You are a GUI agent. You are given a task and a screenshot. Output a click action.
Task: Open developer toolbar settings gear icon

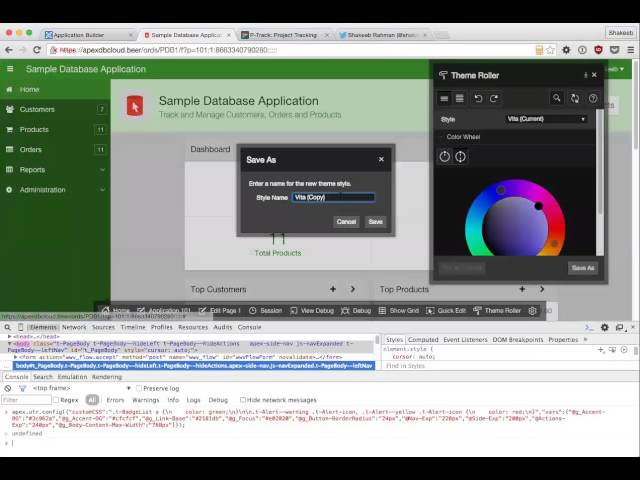pos(532,311)
